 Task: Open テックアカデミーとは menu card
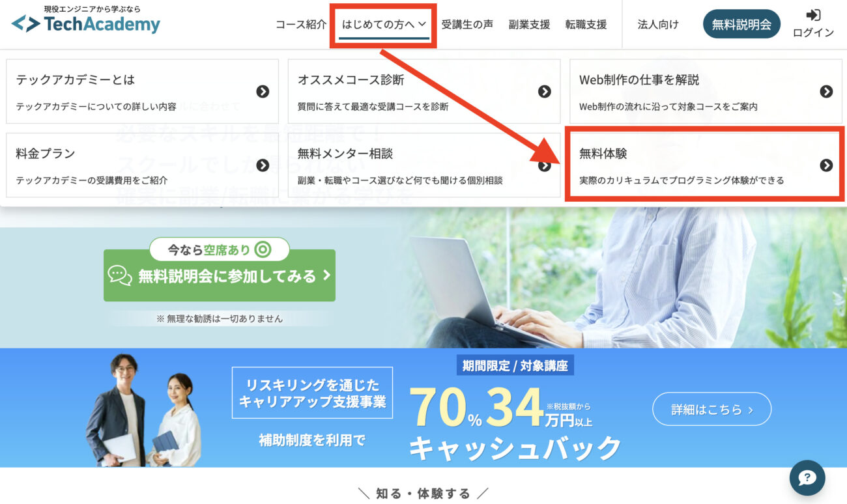click(143, 92)
